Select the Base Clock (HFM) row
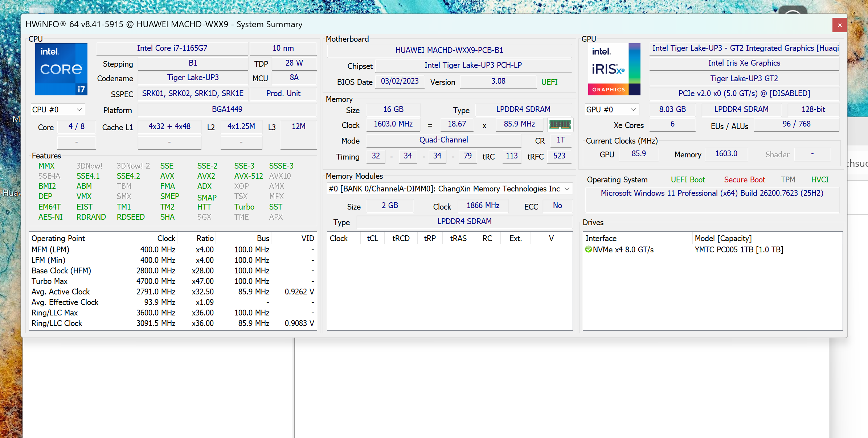This screenshot has width=868, height=438. (x=173, y=271)
